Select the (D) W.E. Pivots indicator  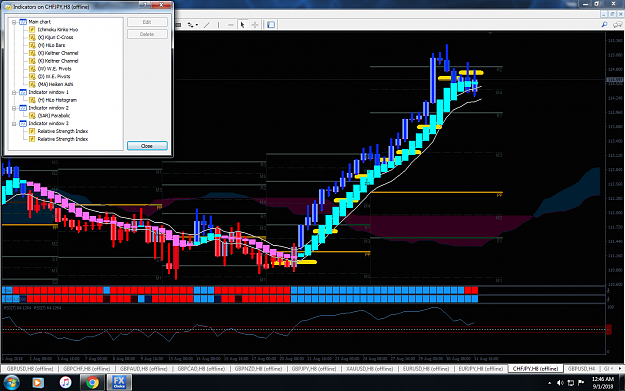[54, 77]
